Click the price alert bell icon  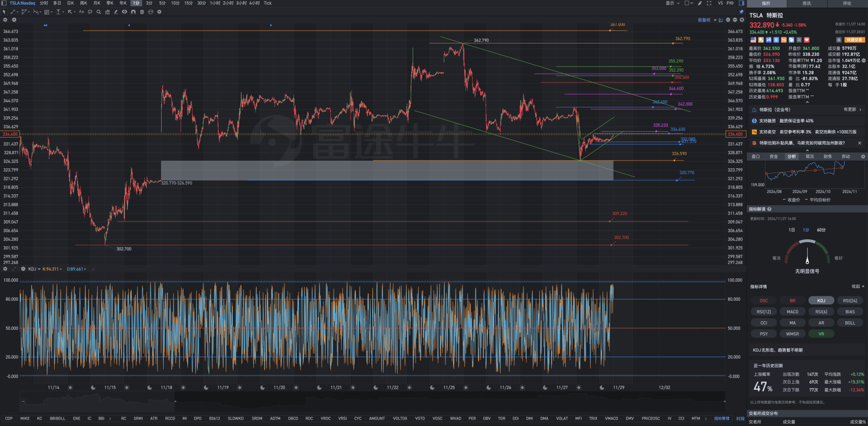click(839, 40)
